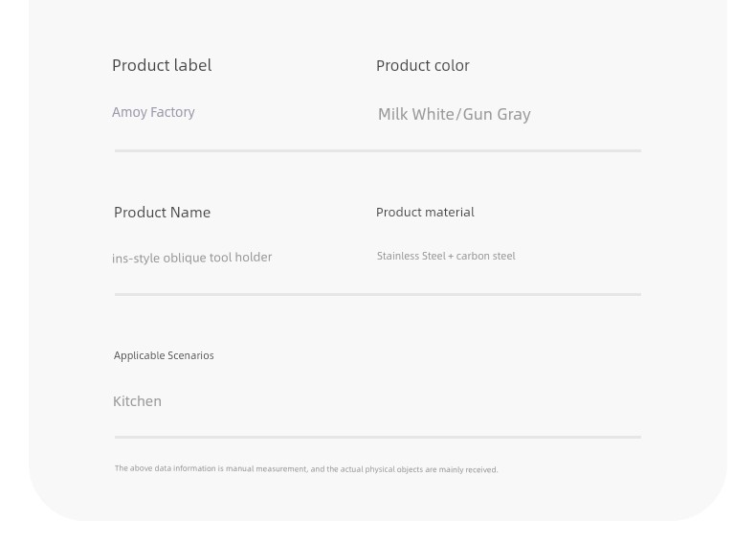
Task: Click the Applicable Scenarios heading
Action: click(x=164, y=355)
